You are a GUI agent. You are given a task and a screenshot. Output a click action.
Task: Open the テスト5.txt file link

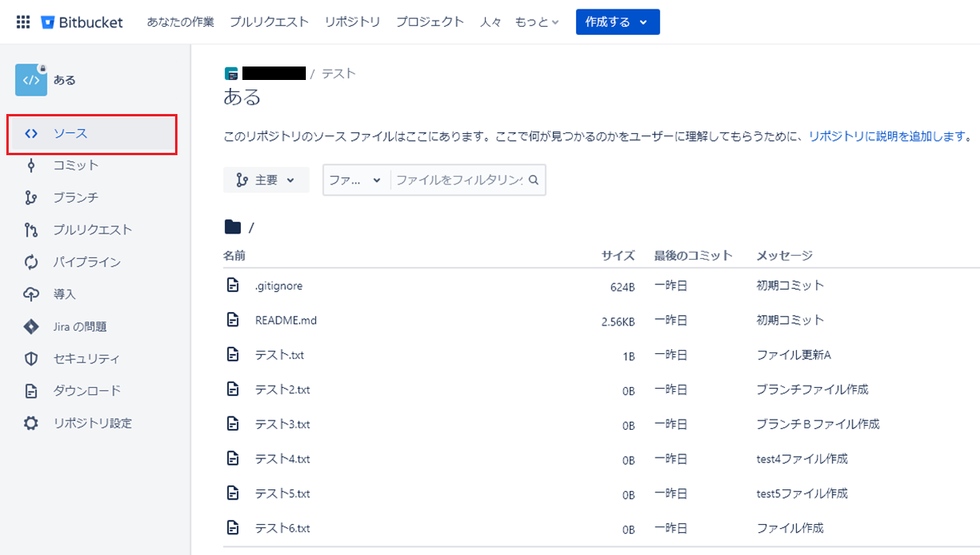click(283, 492)
